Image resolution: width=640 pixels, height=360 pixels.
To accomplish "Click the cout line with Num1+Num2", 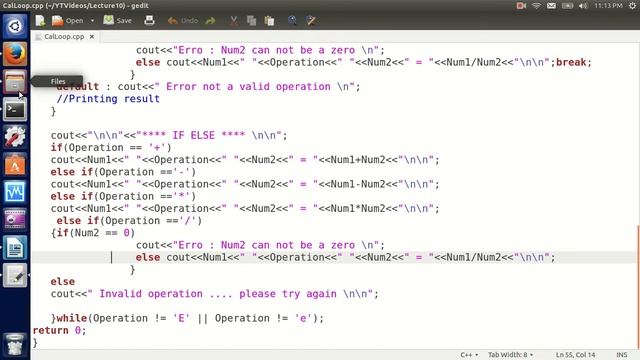I will (x=245, y=160).
